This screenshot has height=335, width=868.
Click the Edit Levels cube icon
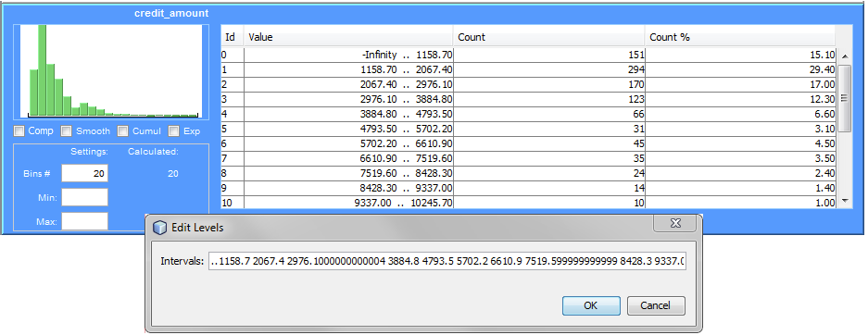tap(159, 228)
